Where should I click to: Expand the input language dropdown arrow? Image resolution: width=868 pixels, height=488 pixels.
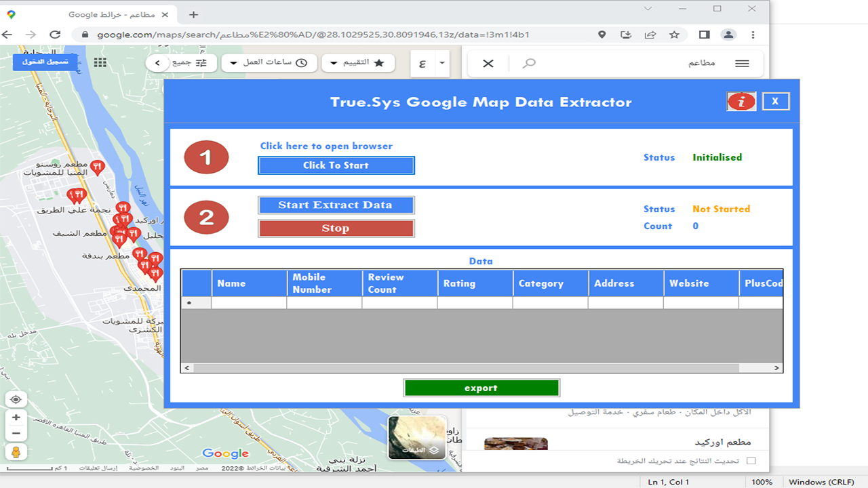(442, 63)
